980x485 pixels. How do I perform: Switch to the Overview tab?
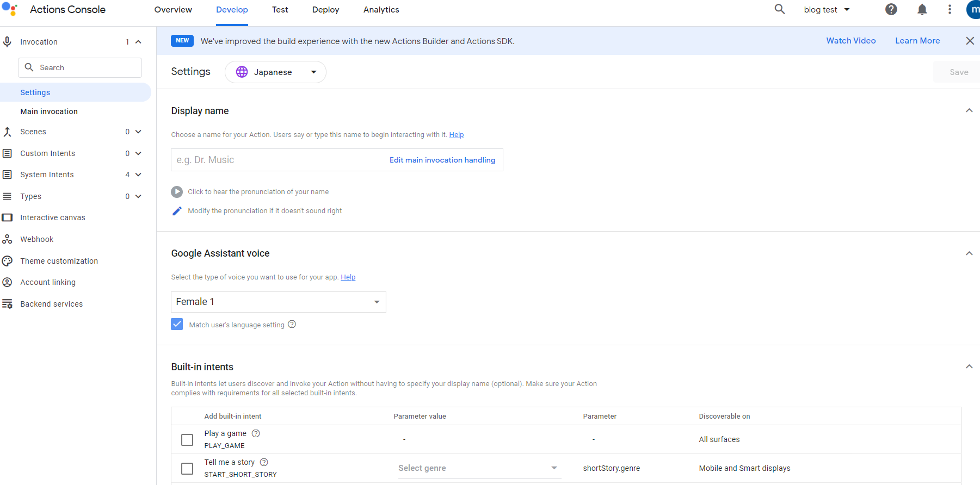point(173,10)
